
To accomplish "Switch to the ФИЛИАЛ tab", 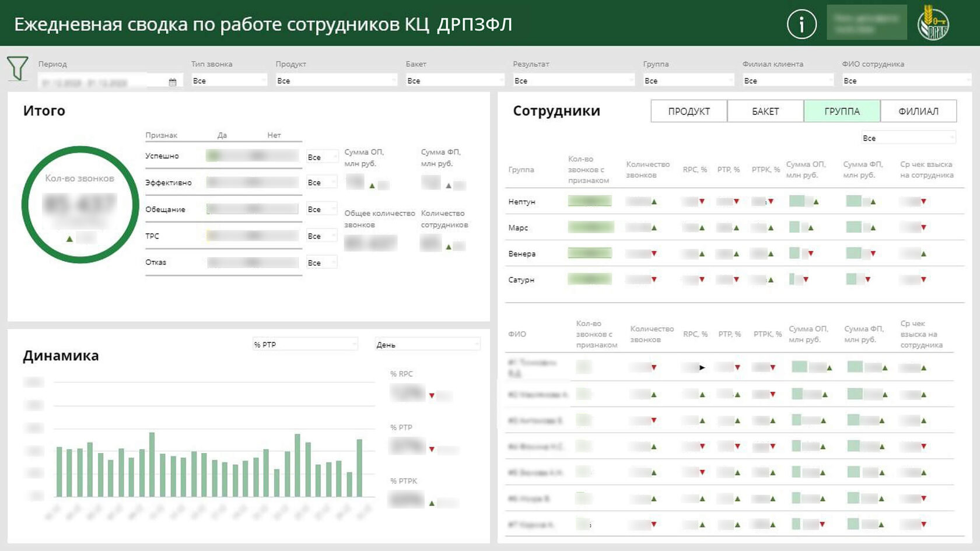I will (x=918, y=111).
